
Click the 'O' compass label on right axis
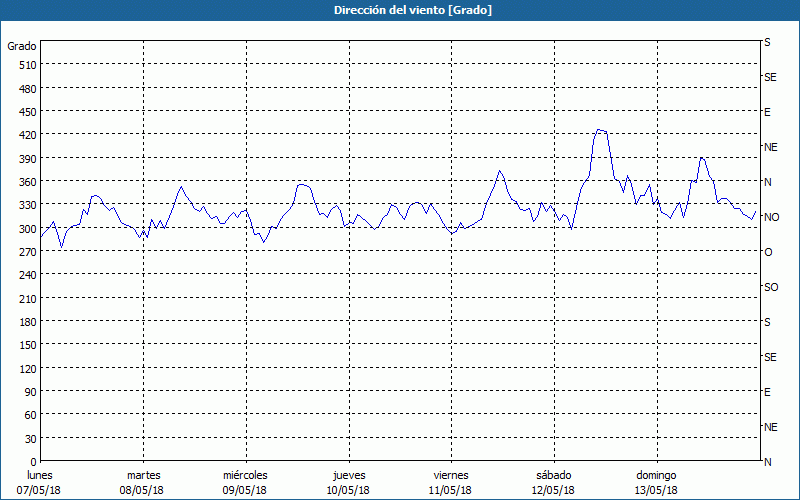768,253
